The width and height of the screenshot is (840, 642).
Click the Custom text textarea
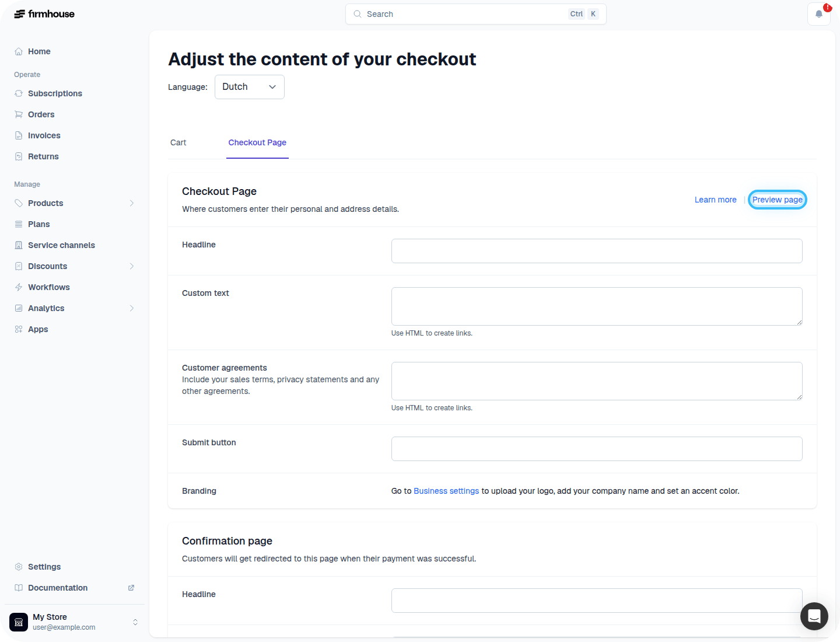click(597, 306)
